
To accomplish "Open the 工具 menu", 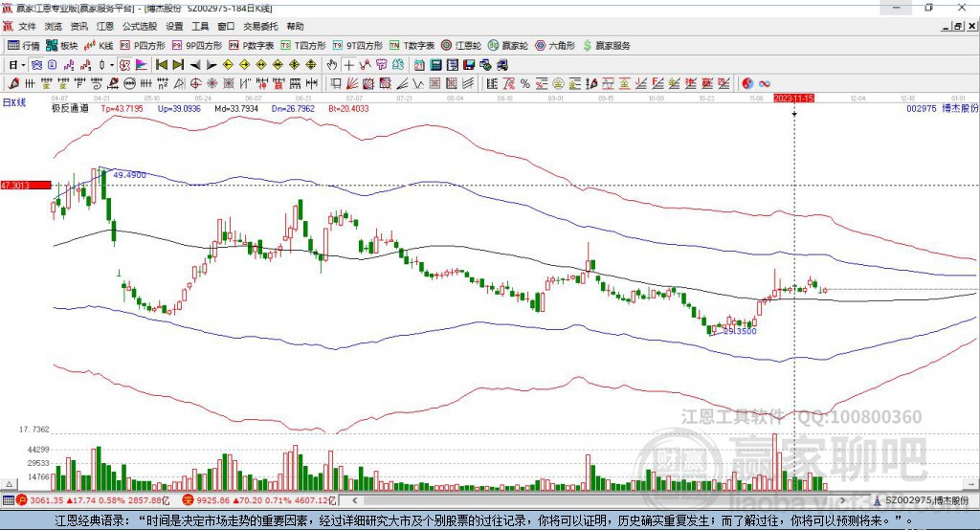I will (x=200, y=26).
